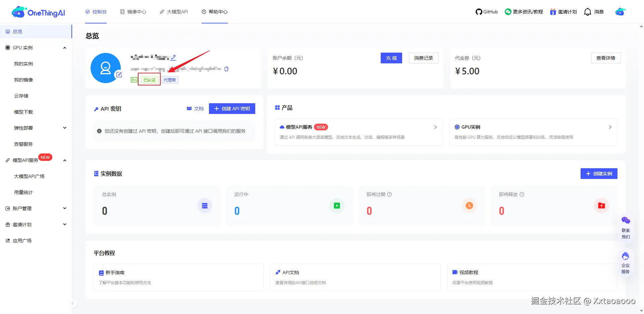The height and width of the screenshot is (314, 644).
Task: Switch to the 控制台 top tab
Action: (x=96, y=12)
